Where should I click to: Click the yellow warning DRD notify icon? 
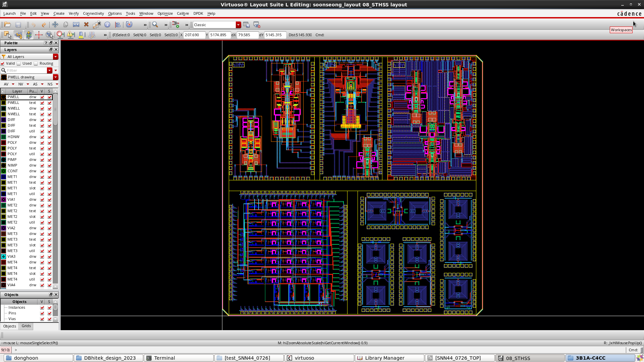(x=71, y=35)
